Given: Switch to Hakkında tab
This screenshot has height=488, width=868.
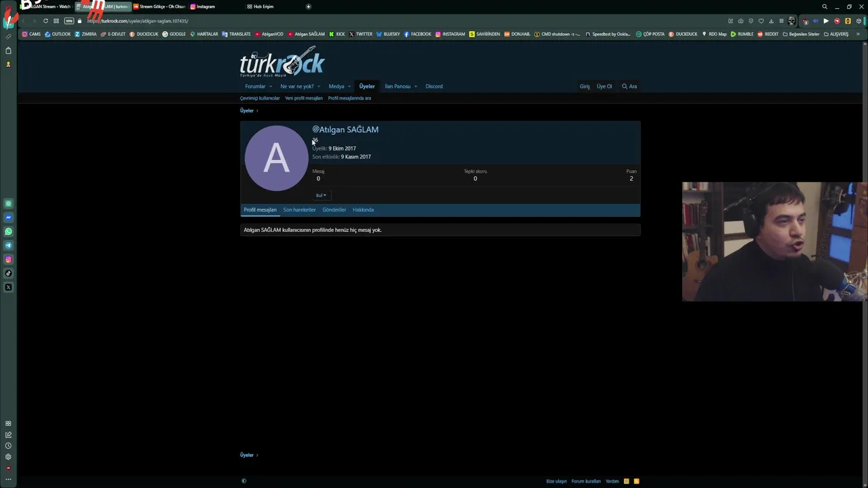Looking at the screenshot, I should click(x=363, y=210).
